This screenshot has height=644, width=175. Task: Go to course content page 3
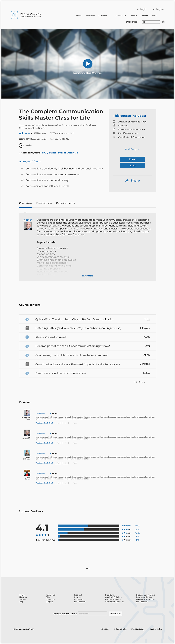139,382
